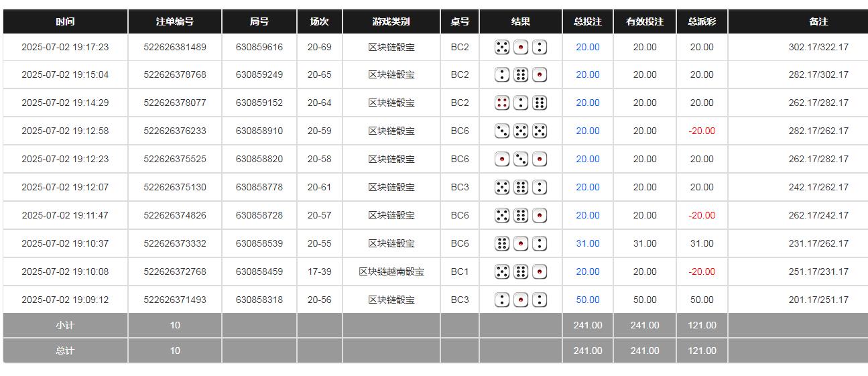Click the 时间 column header
868x376 pixels.
coord(65,21)
